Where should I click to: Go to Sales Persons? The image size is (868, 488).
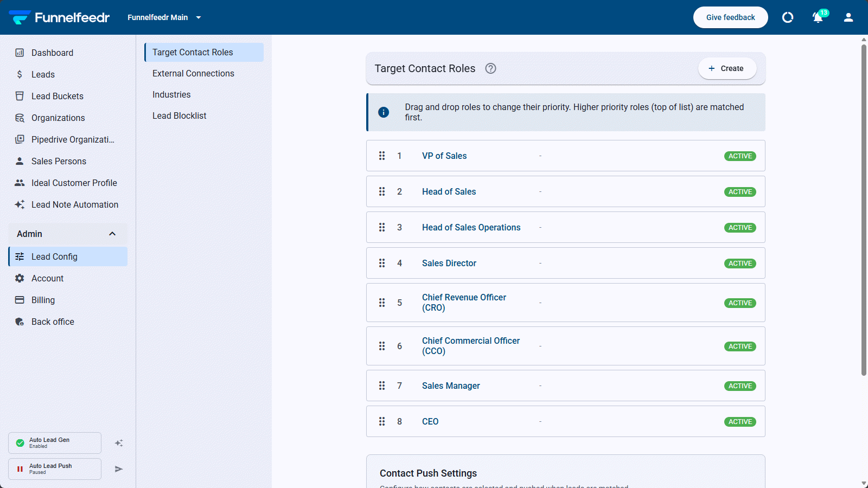click(68, 161)
